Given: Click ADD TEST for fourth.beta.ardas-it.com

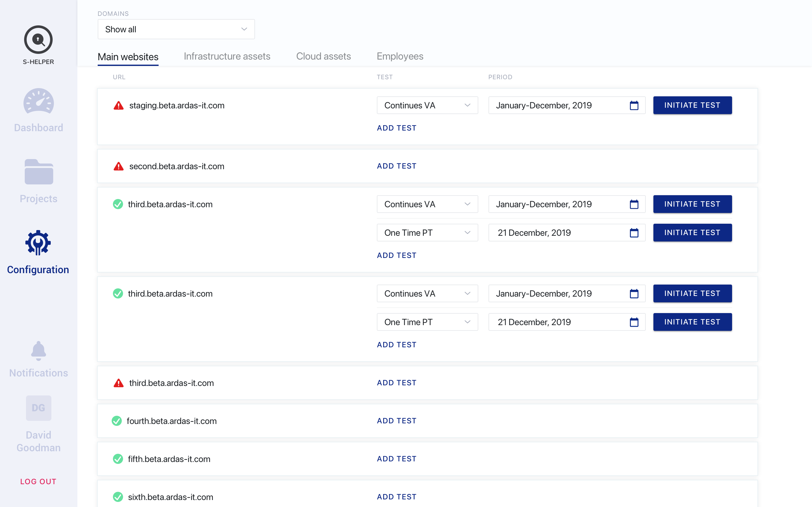Looking at the screenshot, I should 397,420.
